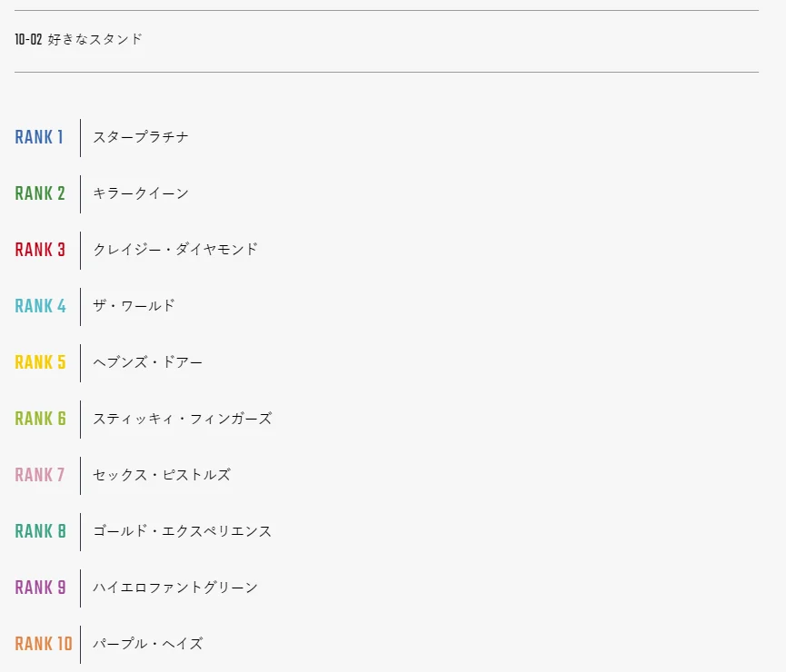Select the ザ・ワールド entry
The width and height of the screenshot is (786, 672).
point(134,306)
